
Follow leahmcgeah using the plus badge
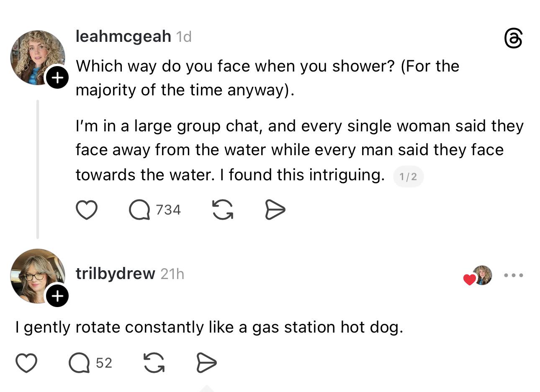57,77
